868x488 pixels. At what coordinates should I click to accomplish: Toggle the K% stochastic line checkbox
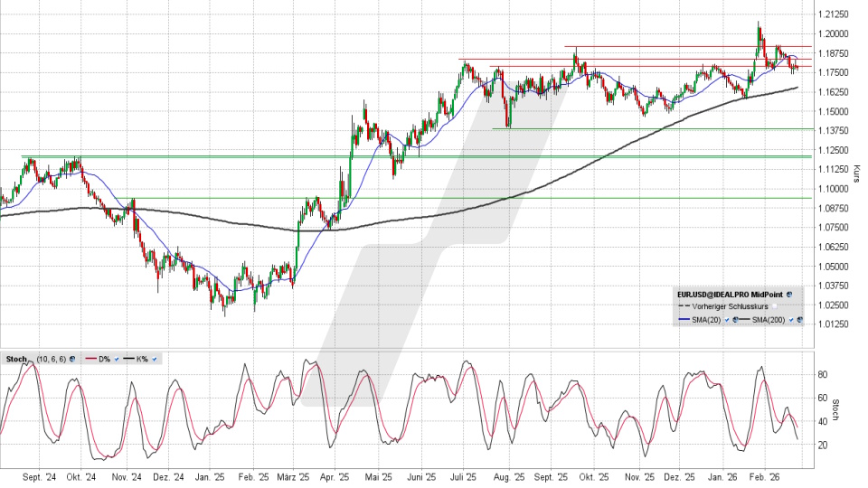point(155,359)
